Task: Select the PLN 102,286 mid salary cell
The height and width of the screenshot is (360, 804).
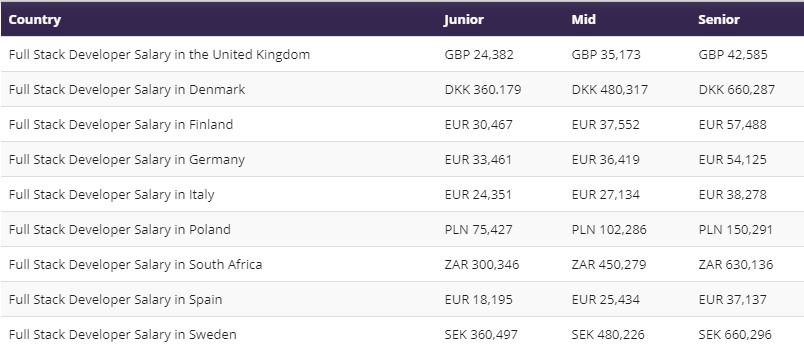Action: [609, 229]
